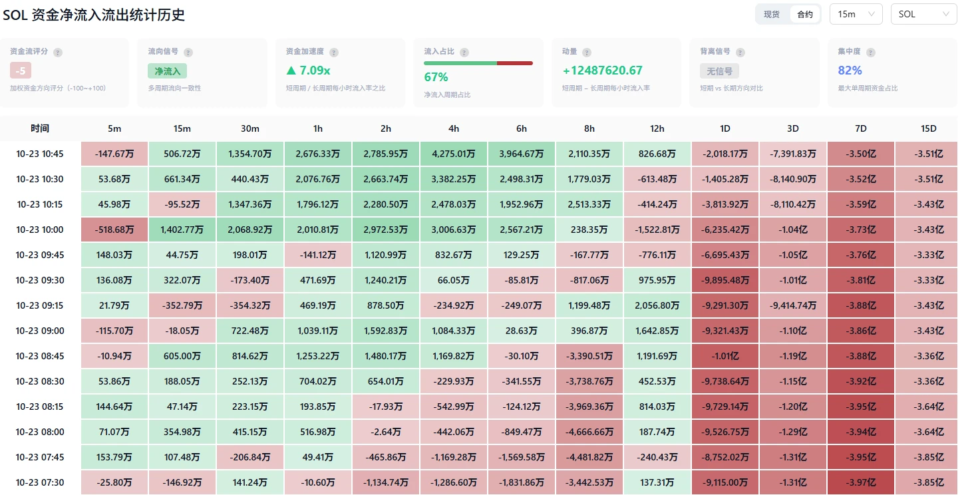Switch to 现货 market view
The image size is (980, 495).
[x=772, y=14]
